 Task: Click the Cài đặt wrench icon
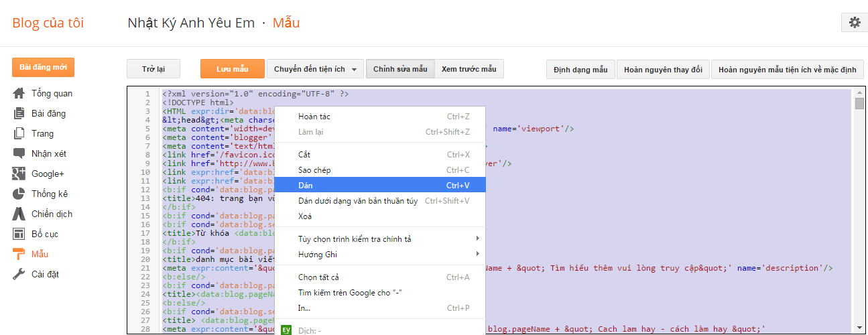click(19, 274)
